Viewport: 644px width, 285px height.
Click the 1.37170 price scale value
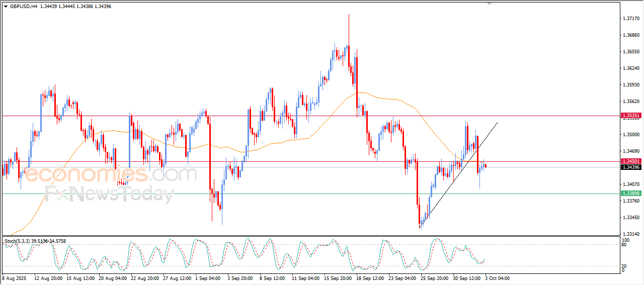(631, 19)
